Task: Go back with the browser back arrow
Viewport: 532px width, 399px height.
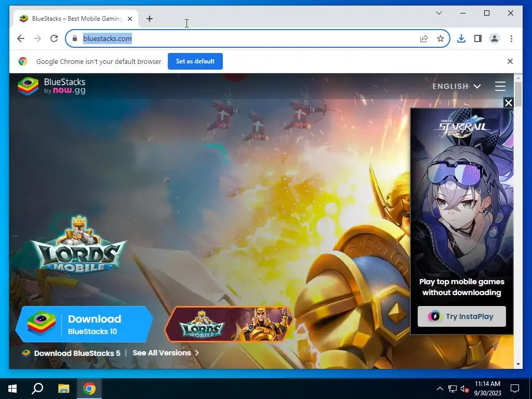Action: (x=21, y=38)
